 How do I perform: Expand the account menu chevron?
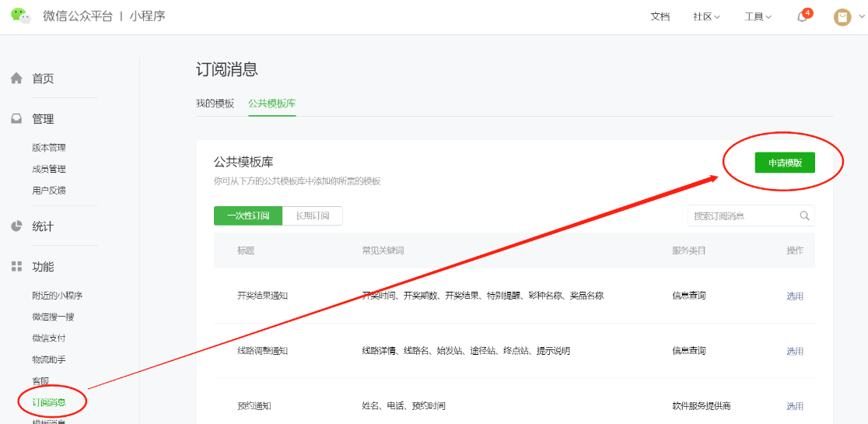[x=861, y=16]
